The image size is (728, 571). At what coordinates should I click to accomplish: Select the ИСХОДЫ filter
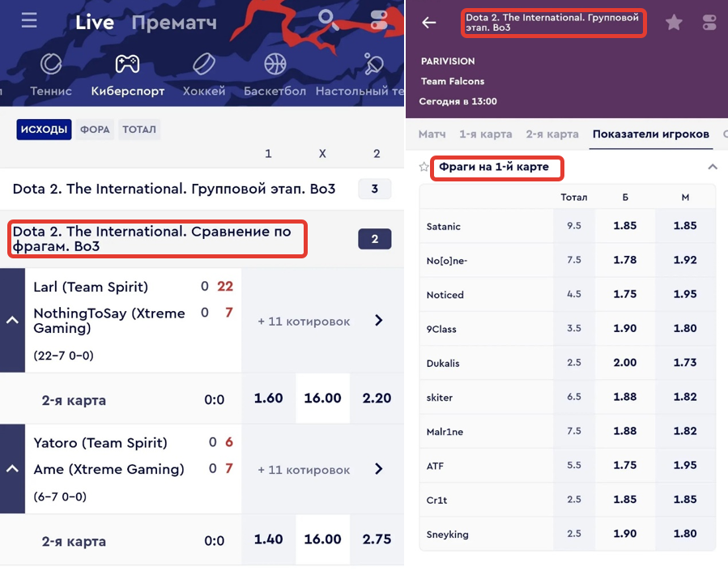[44, 130]
